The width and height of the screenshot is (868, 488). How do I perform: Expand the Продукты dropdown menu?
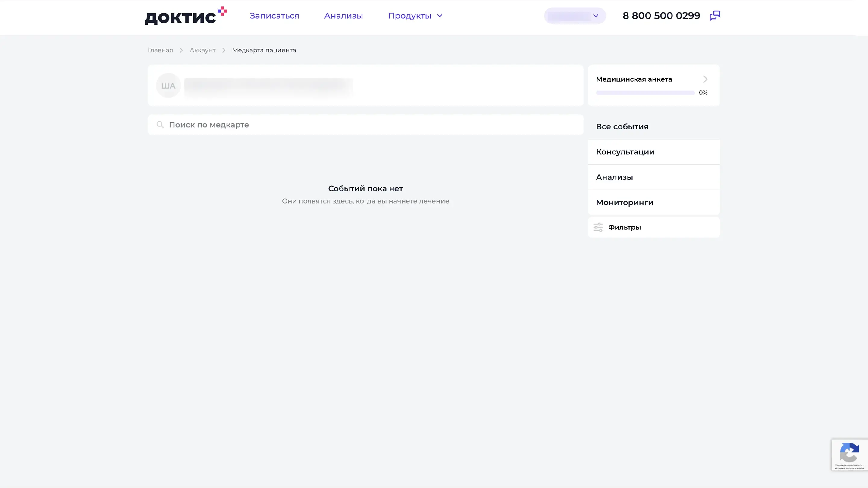tap(415, 16)
